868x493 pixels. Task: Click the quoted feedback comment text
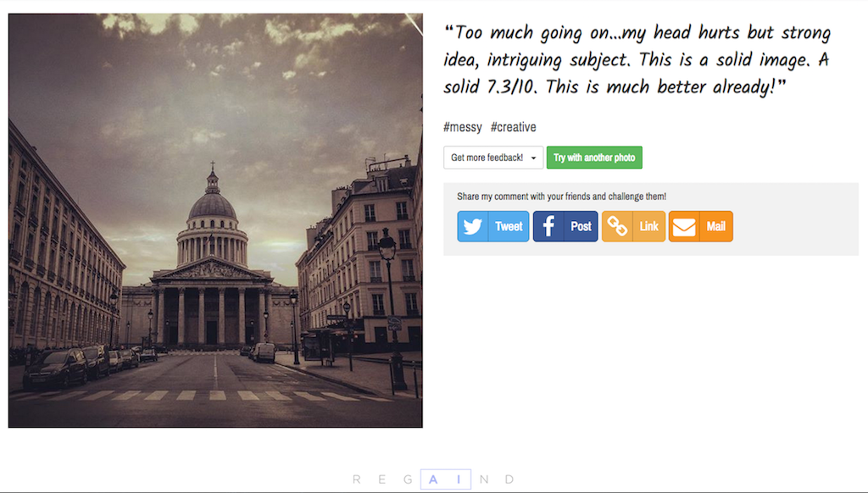[636, 60]
